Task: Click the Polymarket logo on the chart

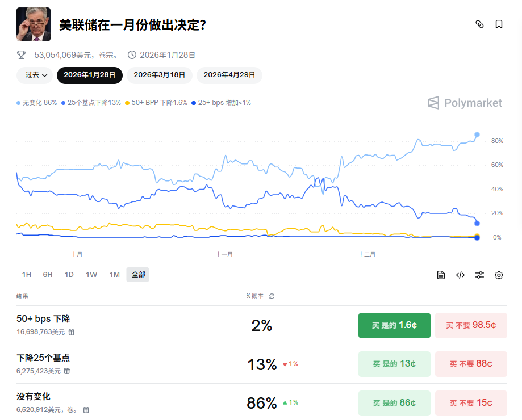Action: [465, 103]
